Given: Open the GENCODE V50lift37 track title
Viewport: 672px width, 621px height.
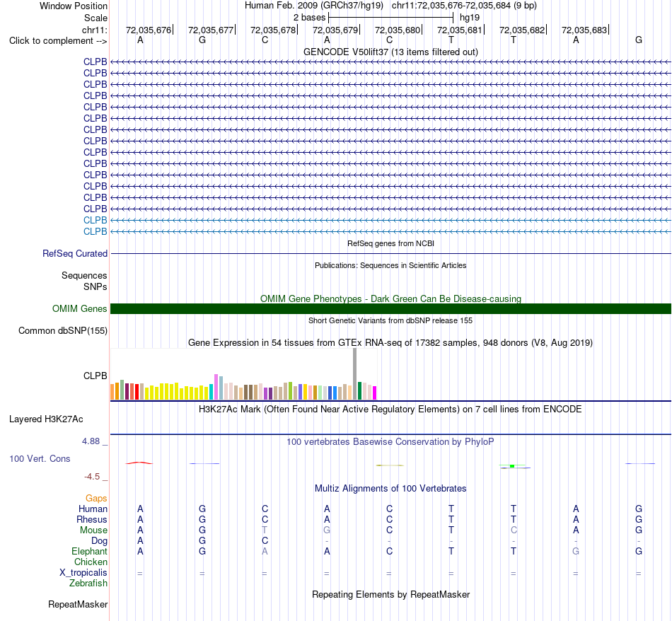Looking at the screenshot, I should pos(390,52).
